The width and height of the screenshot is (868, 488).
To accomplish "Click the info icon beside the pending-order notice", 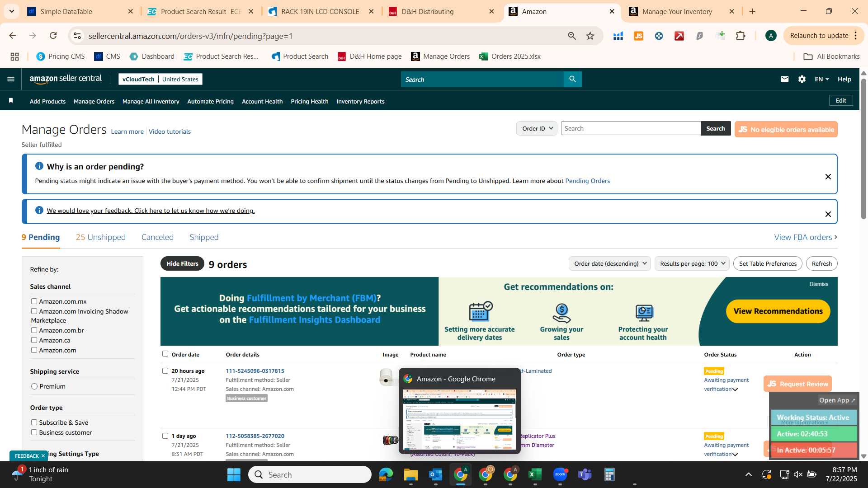I will click(x=39, y=166).
